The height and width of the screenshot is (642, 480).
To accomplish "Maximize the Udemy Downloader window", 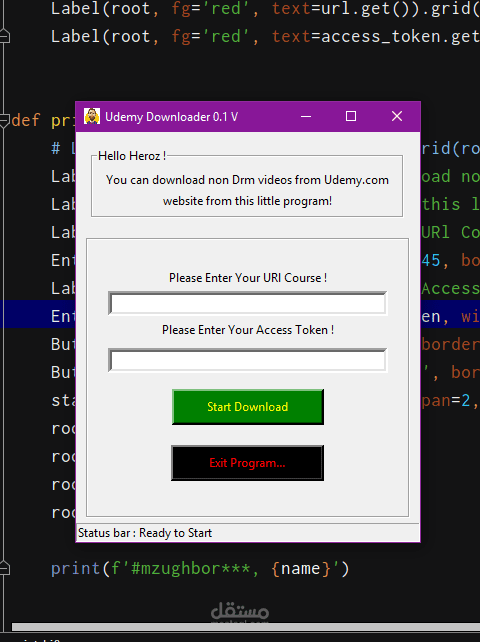I will click(351, 116).
